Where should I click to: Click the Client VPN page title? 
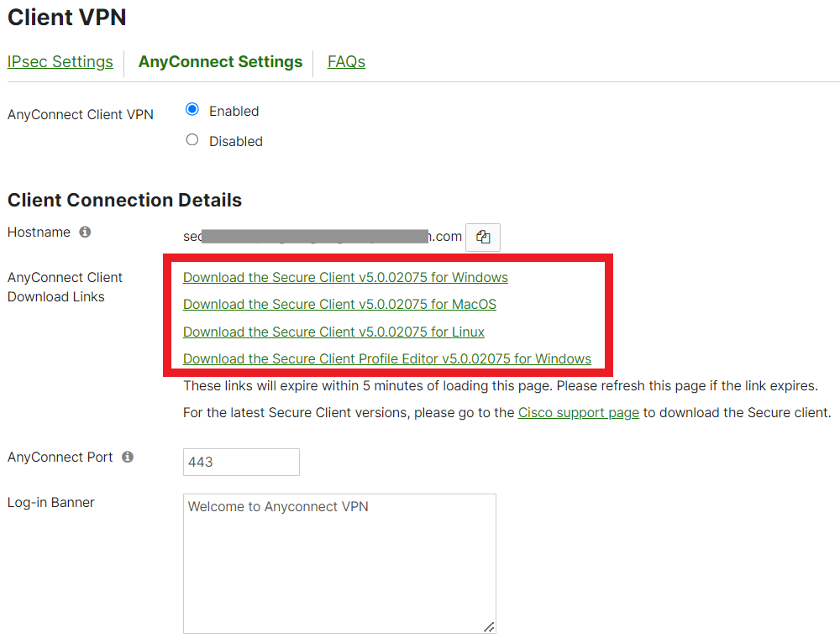(x=67, y=18)
